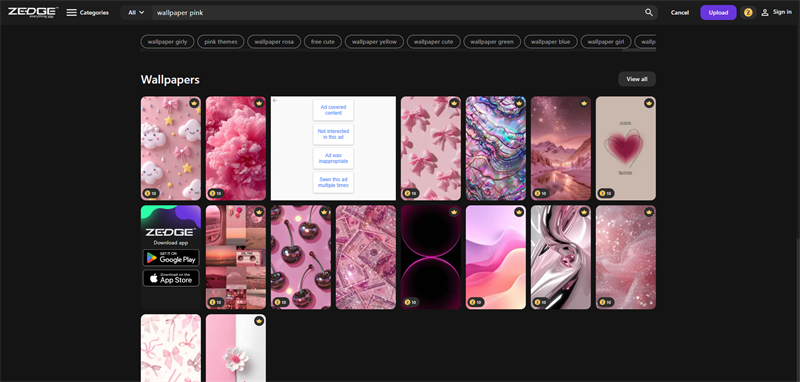Expand the All content type dropdown
This screenshot has width=800, height=382.
[136, 13]
